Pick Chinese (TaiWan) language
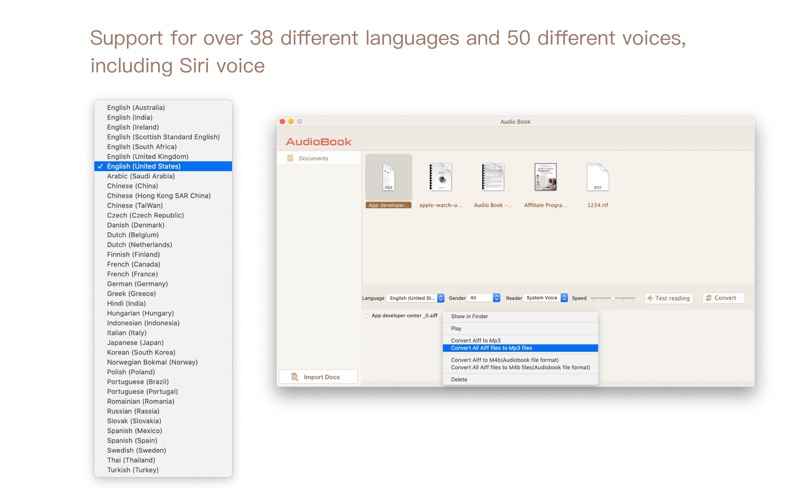The width and height of the screenshot is (800, 500). coord(163,206)
